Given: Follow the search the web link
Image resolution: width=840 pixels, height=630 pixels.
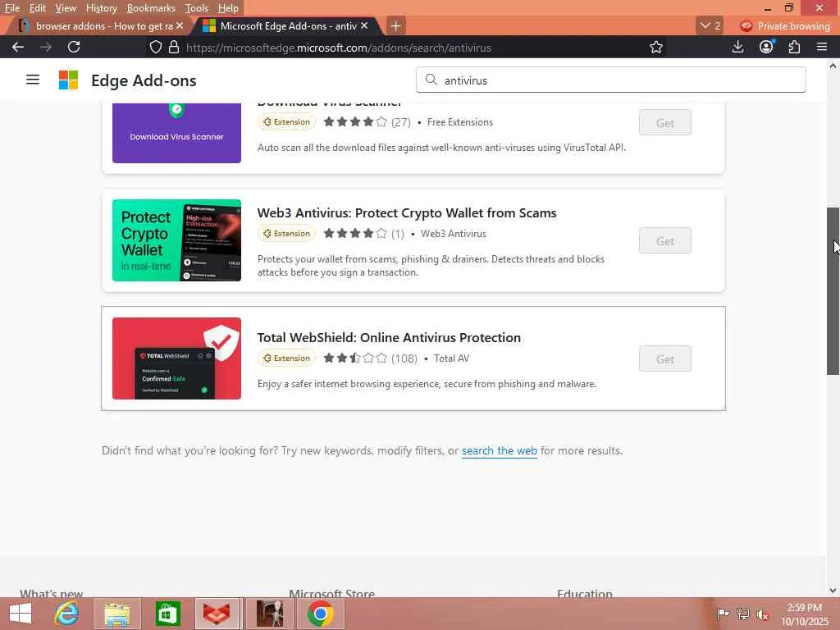Looking at the screenshot, I should click(500, 450).
